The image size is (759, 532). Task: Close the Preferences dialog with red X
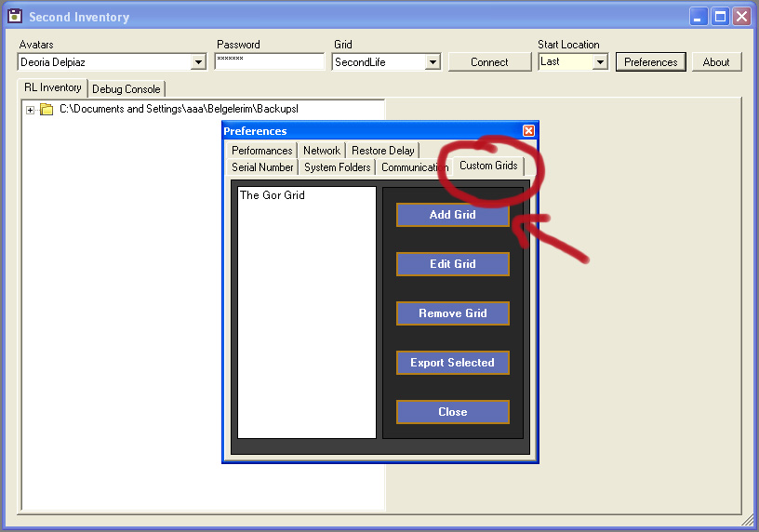(x=528, y=131)
